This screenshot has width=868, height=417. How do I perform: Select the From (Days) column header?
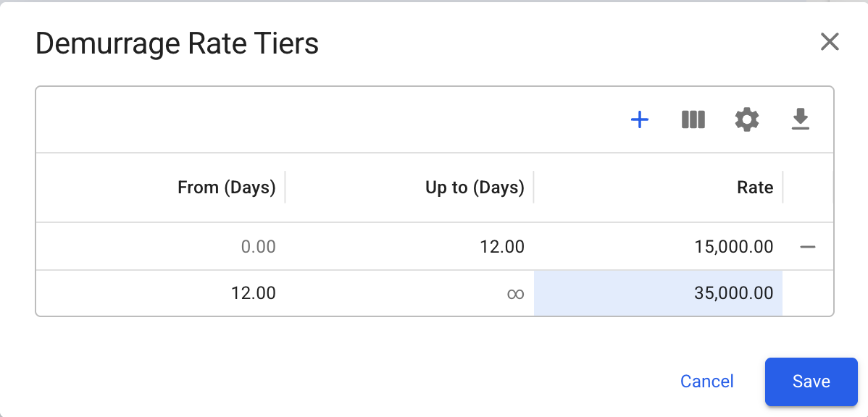coord(226,188)
